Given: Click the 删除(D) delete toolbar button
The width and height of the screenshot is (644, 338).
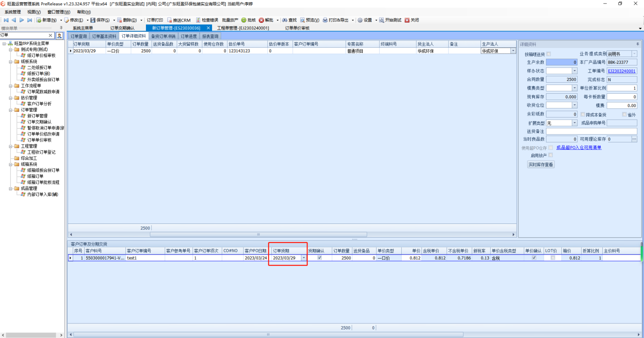Looking at the screenshot, I should tap(127, 20).
